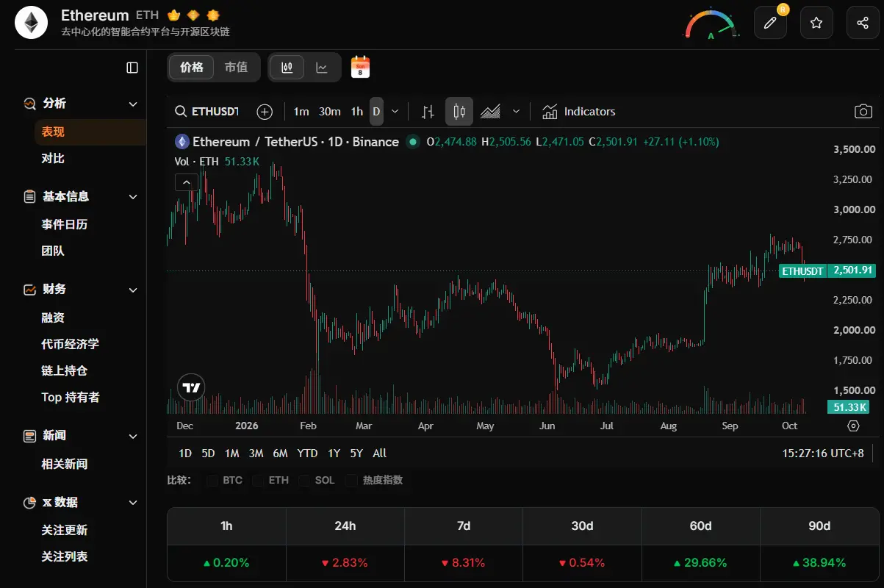This screenshot has width=884, height=588.
Task: Select the line chart view icon
Action: 322,68
